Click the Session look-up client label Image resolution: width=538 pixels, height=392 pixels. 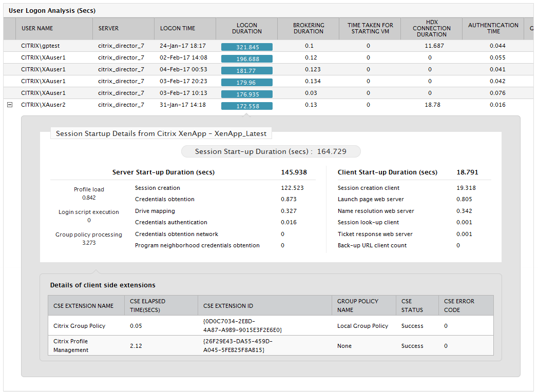click(x=368, y=222)
